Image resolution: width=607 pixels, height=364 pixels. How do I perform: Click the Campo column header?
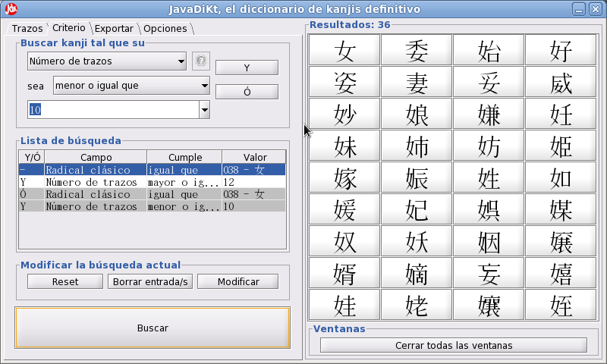click(x=96, y=157)
